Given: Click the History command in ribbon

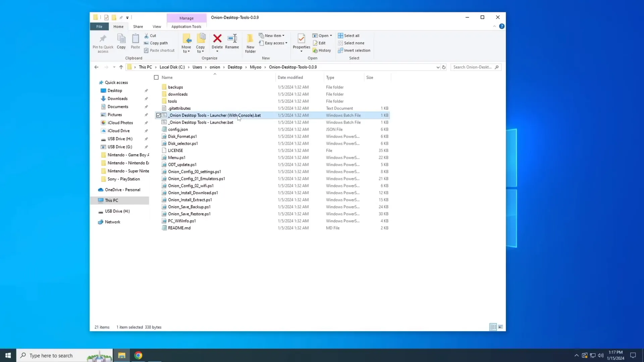Looking at the screenshot, I should click(x=322, y=50).
